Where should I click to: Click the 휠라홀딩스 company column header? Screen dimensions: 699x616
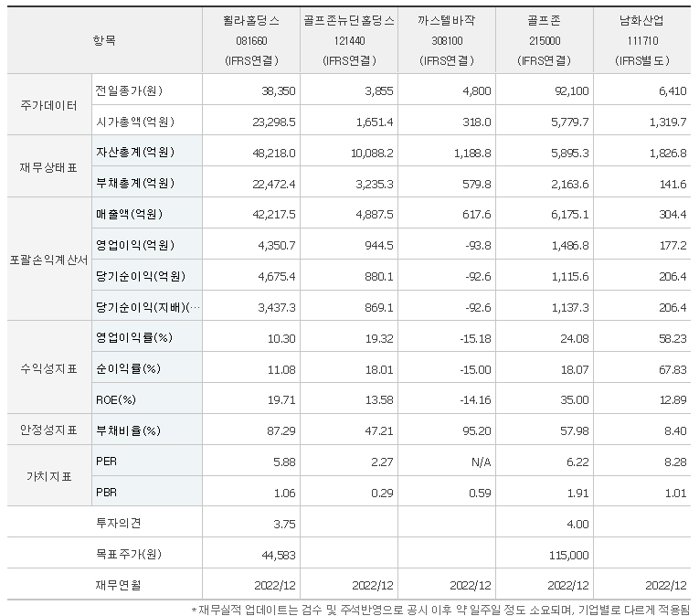pos(251,40)
